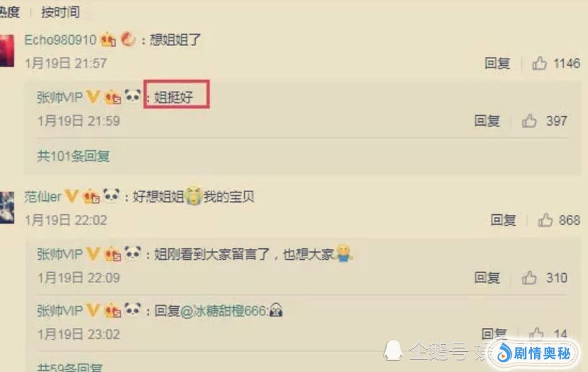
Task: Like the reply with 14 likes
Action: (536, 333)
